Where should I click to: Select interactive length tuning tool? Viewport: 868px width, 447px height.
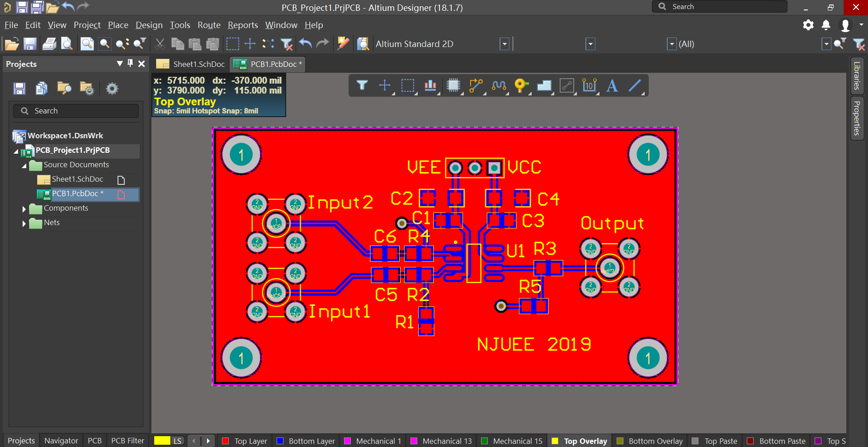(x=499, y=85)
